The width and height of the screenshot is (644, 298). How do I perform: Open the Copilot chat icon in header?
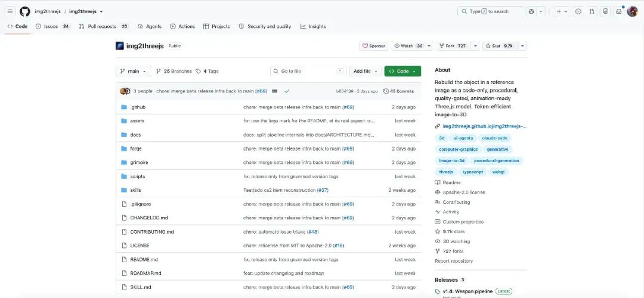[531, 11]
